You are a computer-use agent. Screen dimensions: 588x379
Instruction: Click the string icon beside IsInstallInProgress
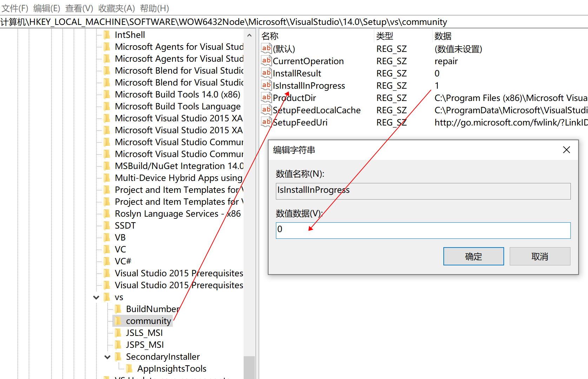tap(266, 85)
